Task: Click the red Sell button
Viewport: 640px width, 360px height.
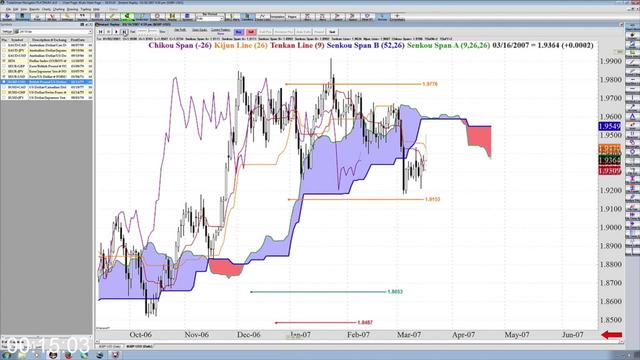Action: tap(251, 32)
